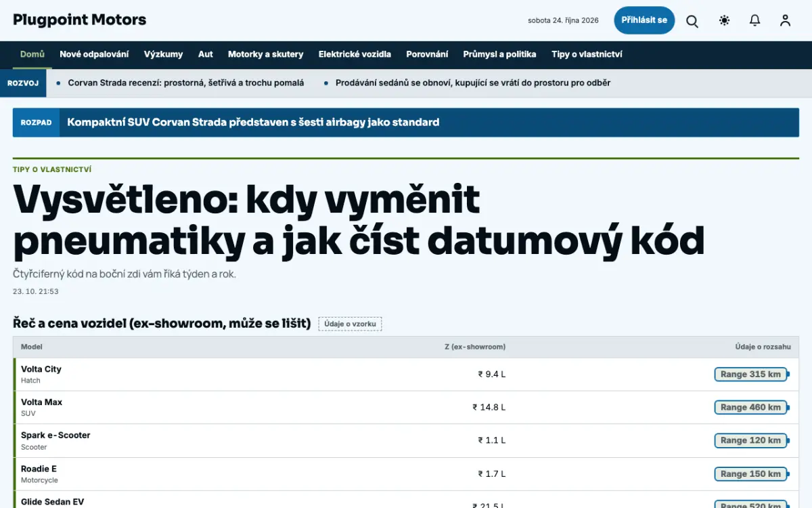Image resolution: width=812 pixels, height=508 pixels.
Task: Open Prodávání sedanů se obnoví ticker headline
Action: click(x=473, y=83)
